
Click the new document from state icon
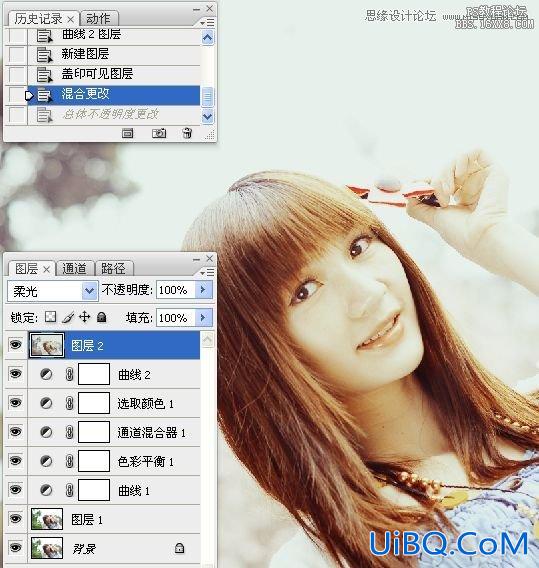point(128,133)
